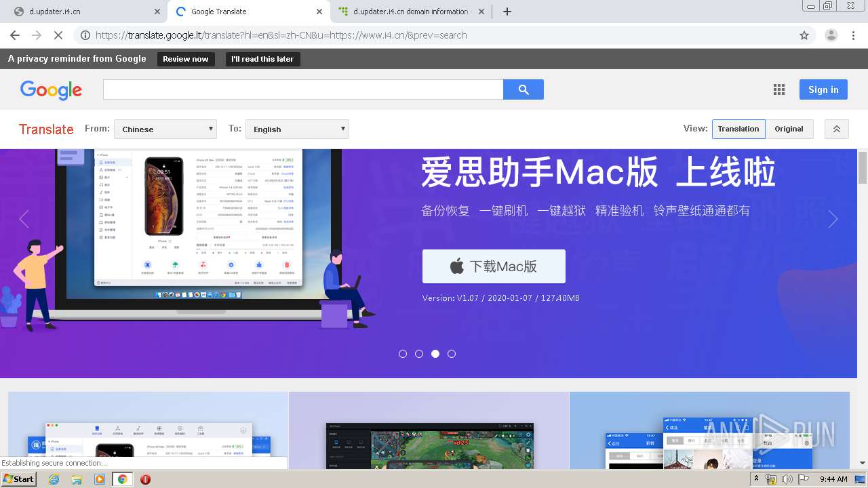Image resolution: width=868 pixels, height=488 pixels.
Task: Click the Review now button
Action: [x=186, y=59]
